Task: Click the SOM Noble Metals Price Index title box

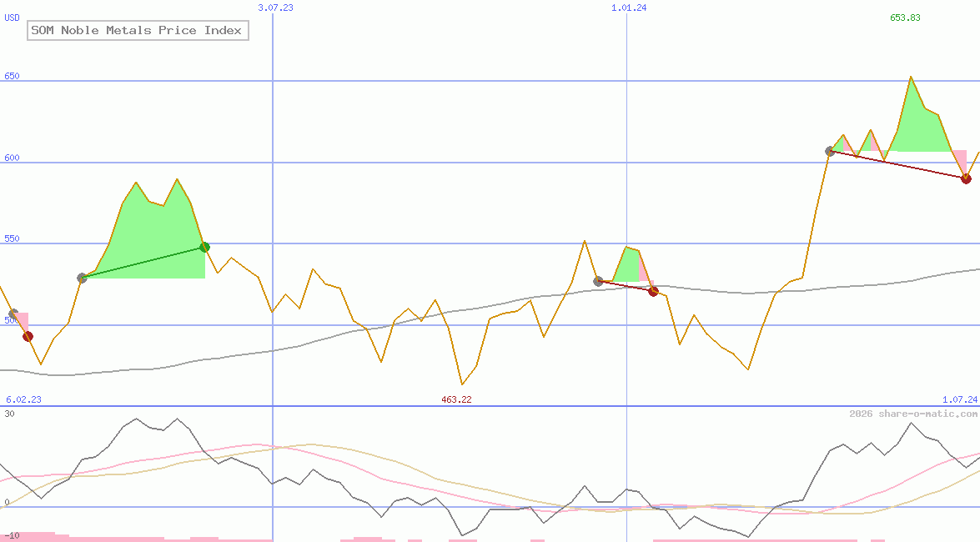Action: (138, 30)
